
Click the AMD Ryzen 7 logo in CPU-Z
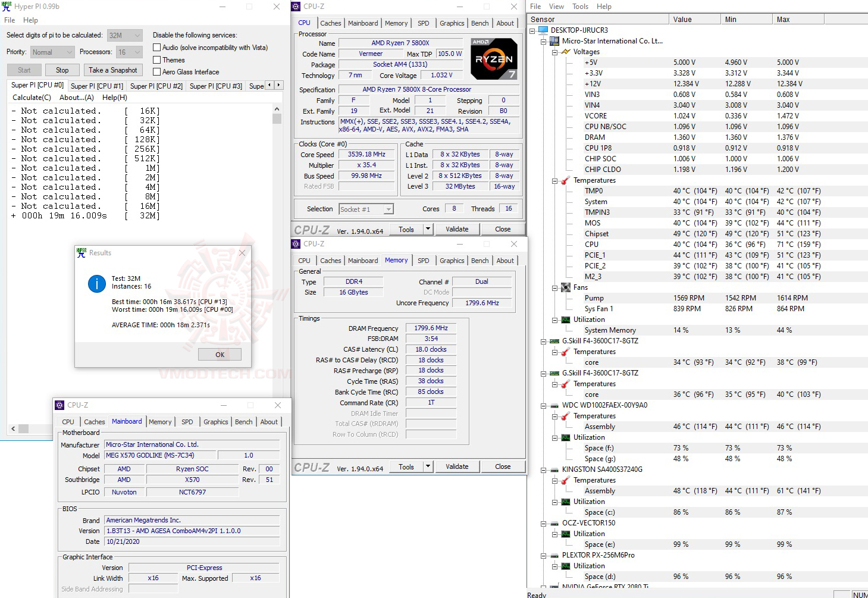pyautogui.click(x=494, y=59)
